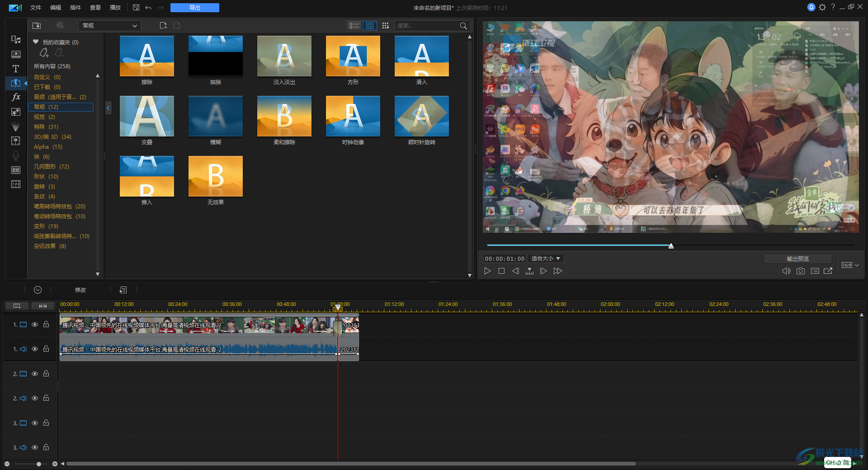The height and width of the screenshot is (470, 868).
Task: Toggle lock on audio track 2
Action: pyautogui.click(x=46, y=398)
